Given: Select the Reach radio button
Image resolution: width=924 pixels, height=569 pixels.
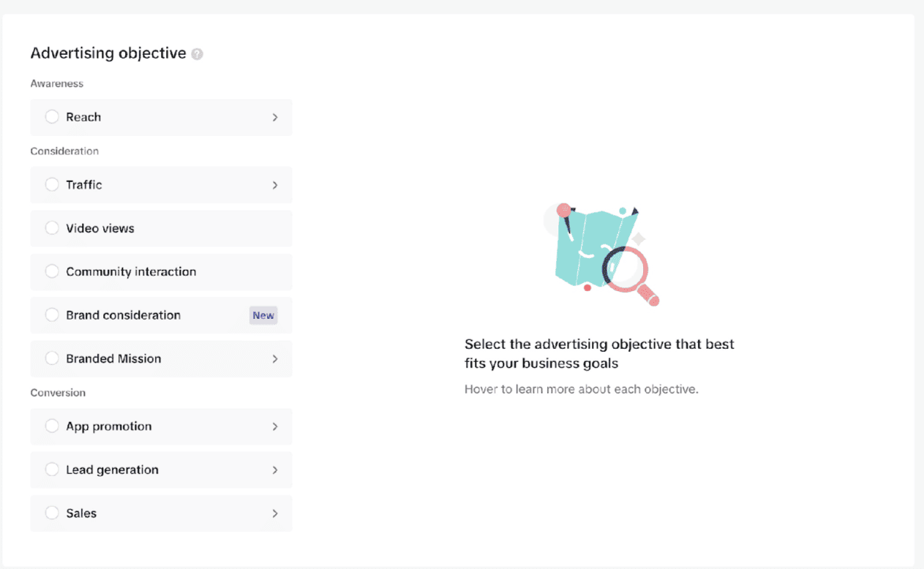Looking at the screenshot, I should 52,117.
